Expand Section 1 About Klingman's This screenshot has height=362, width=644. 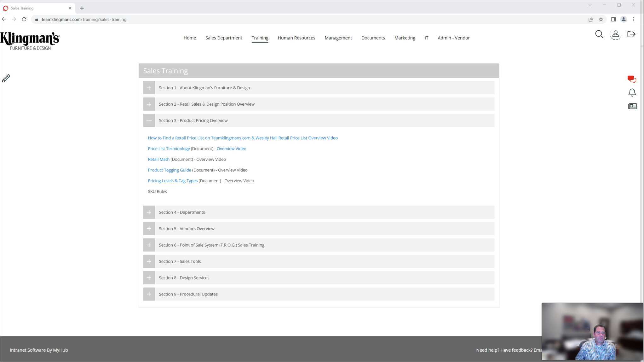(149, 88)
